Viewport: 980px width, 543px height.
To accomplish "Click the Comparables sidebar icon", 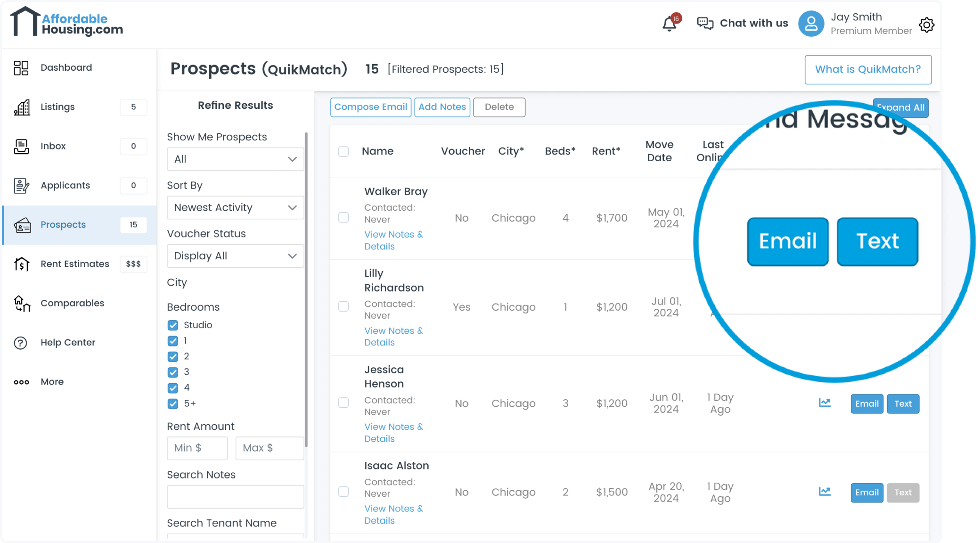I will [22, 304].
